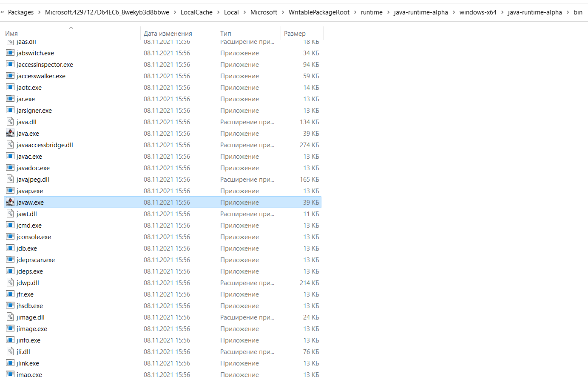The width and height of the screenshot is (588, 377).
Task: Click the jimage.dll file icon
Action: [10, 317]
